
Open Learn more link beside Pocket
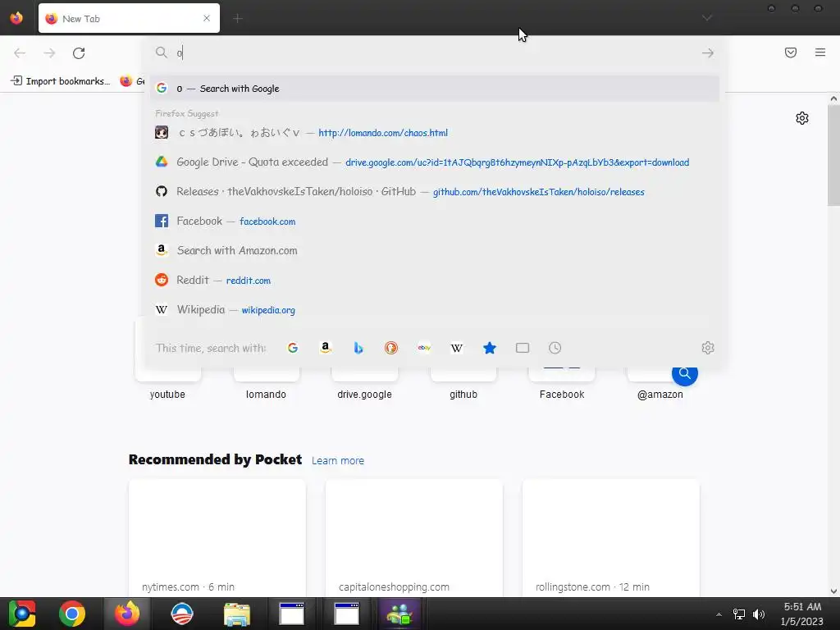point(337,461)
